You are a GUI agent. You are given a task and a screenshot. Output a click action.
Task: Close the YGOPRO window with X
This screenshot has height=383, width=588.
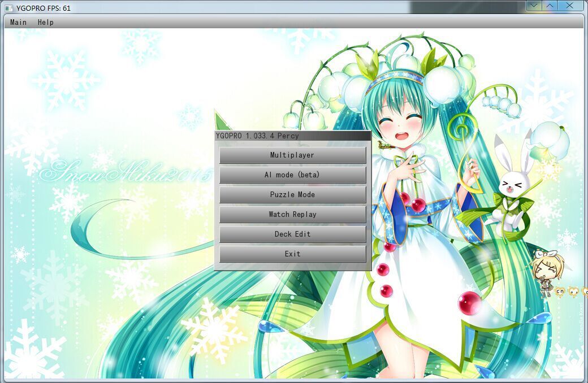[x=572, y=6]
